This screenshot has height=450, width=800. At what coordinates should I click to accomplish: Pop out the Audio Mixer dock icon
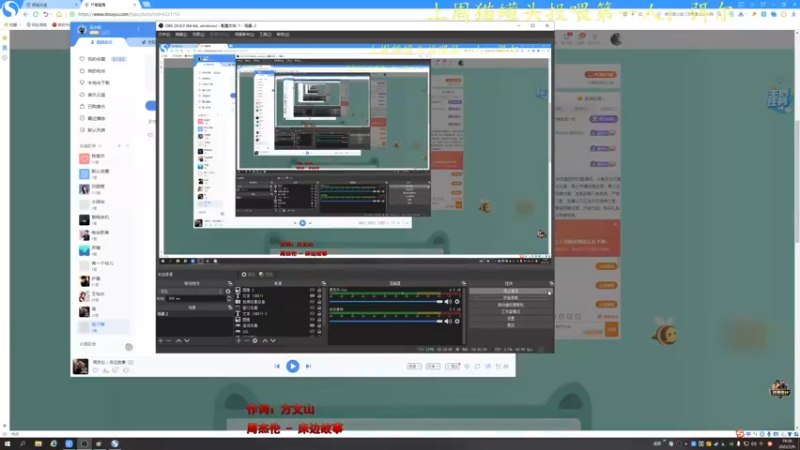(x=463, y=283)
